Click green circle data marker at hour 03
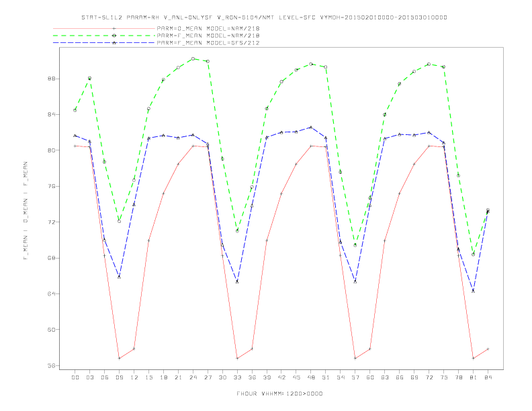 (x=89, y=79)
